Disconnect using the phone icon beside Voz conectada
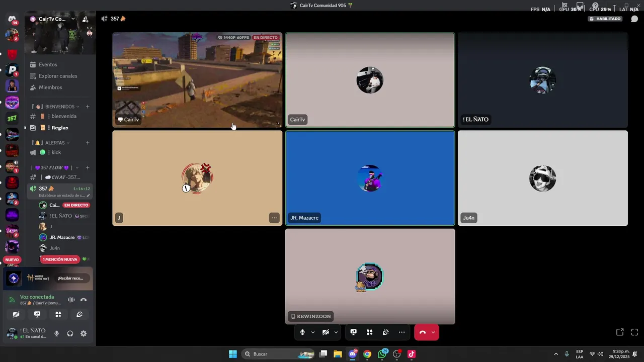This screenshot has height=362, width=644. click(x=84, y=300)
